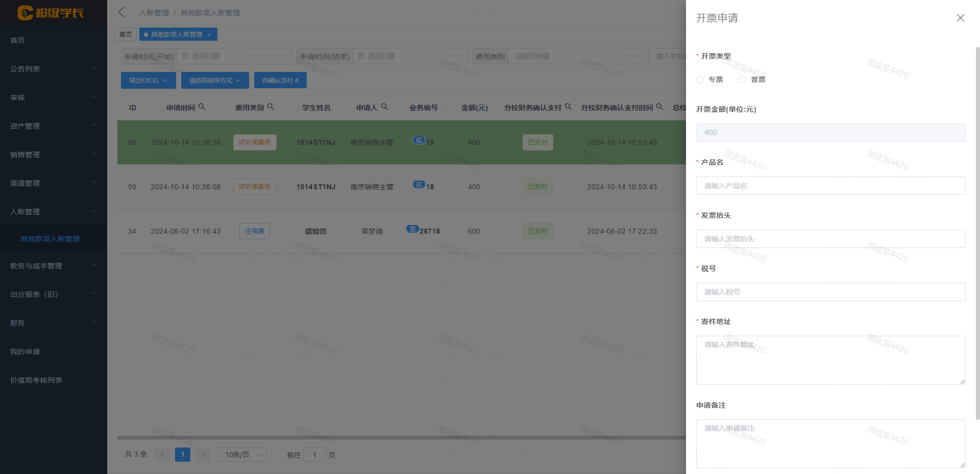This screenshot has width=980, height=474.
Task: Open the search icon on 申请时间 column
Action: (x=203, y=107)
